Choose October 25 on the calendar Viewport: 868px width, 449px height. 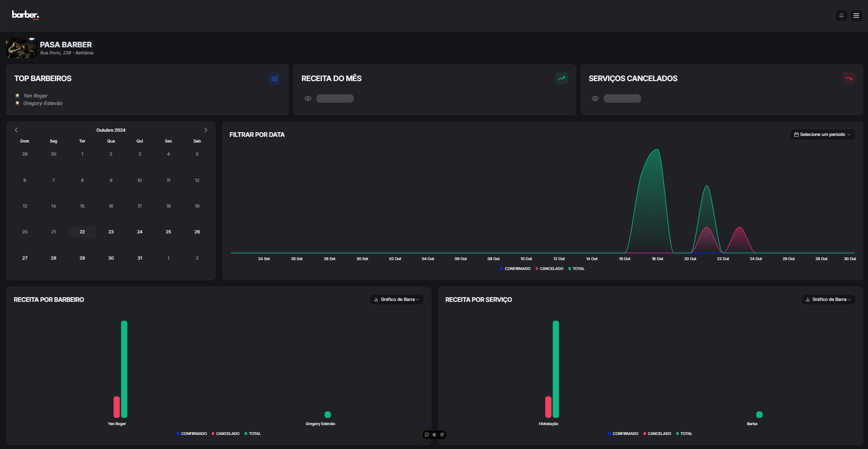[168, 232]
